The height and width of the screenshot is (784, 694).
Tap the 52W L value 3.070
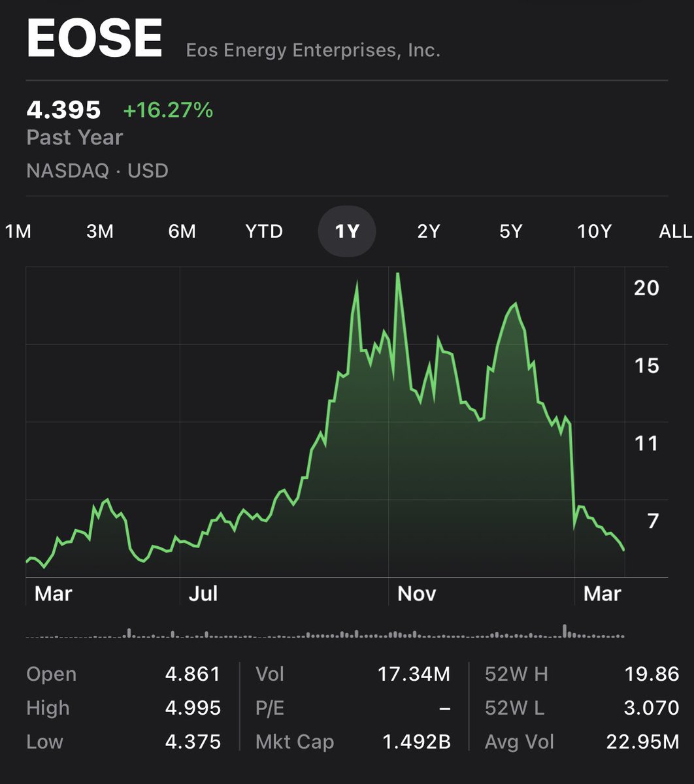[x=652, y=708]
